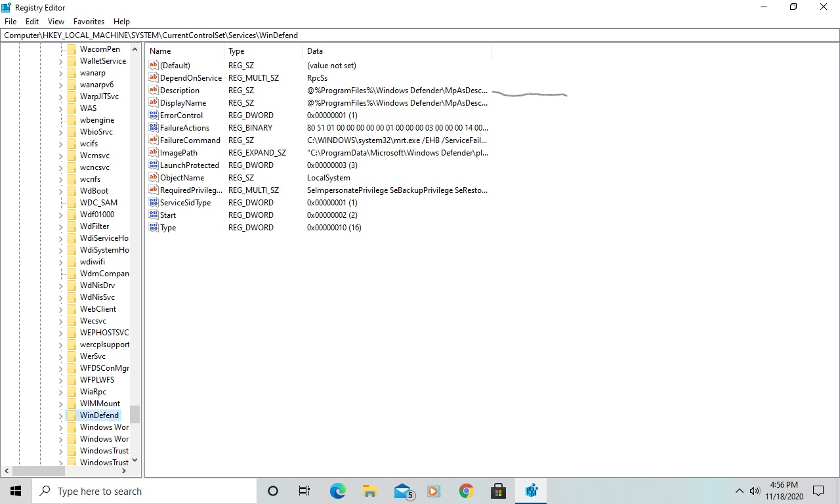Open the View menu
Viewport: 840px width, 504px height.
[56, 22]
